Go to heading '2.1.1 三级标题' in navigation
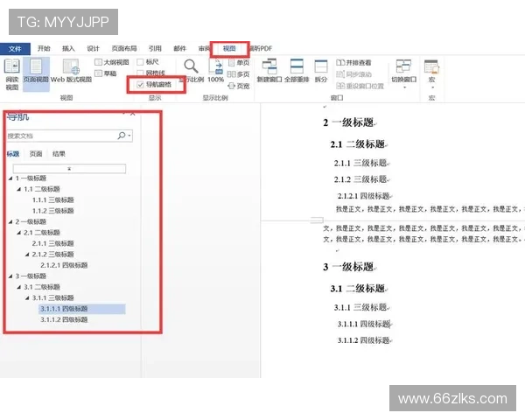 click(x=52, y=243)
